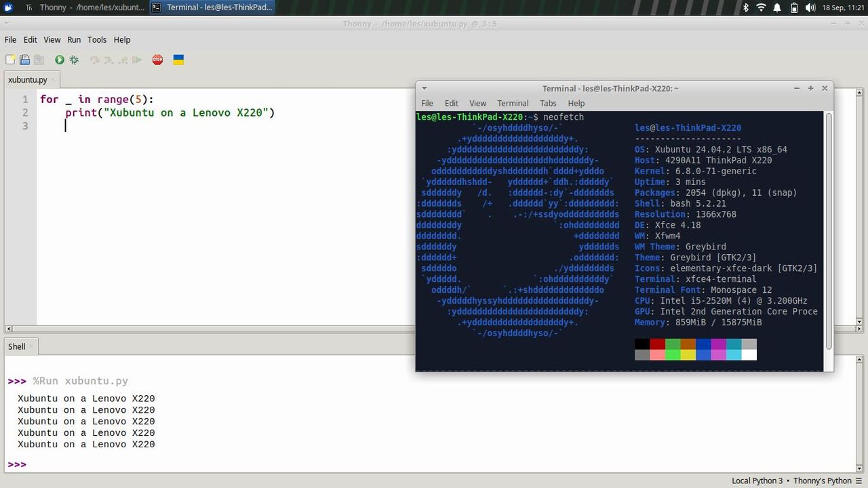The image size is (868, 488).
Task: Select the Shell panel tab
Action: (x=17, y=346)
